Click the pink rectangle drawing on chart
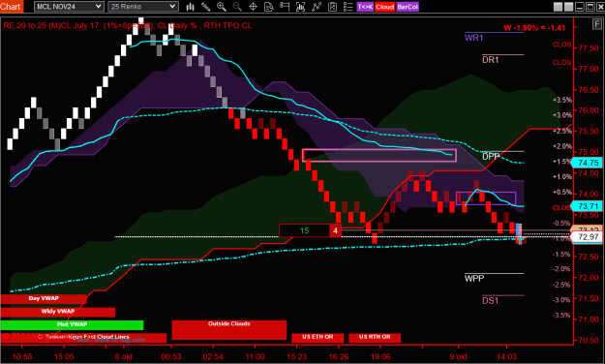605x364 pixels. (378, 156)
